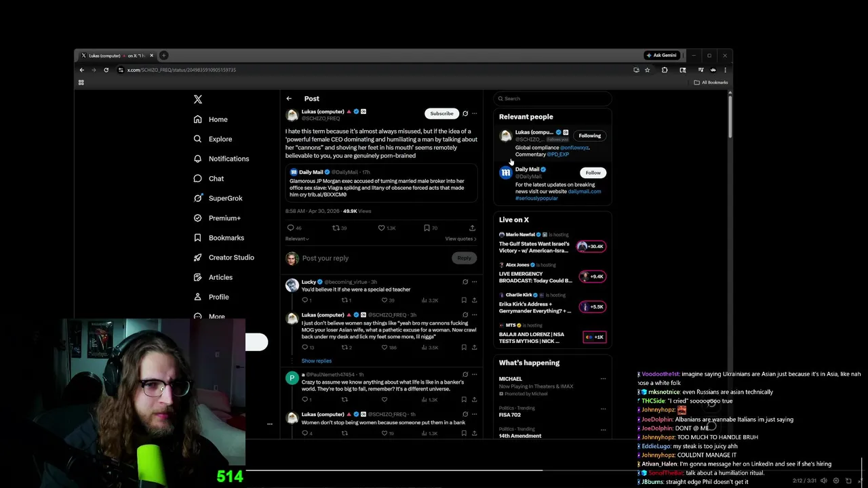Like the reply with 186 likes

point(384,348)
